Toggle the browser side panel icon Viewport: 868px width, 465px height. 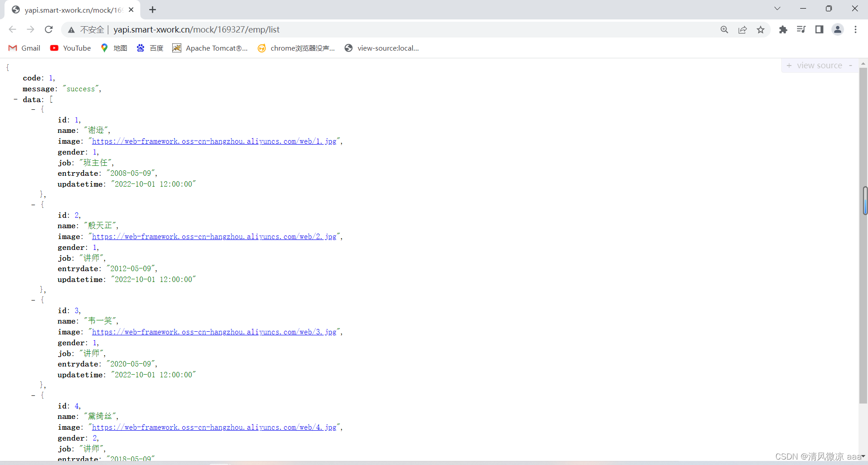(819, 29)
